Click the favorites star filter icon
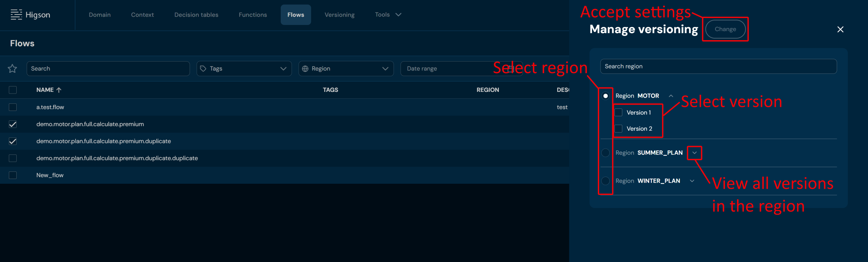 click(x=13, y=69)
